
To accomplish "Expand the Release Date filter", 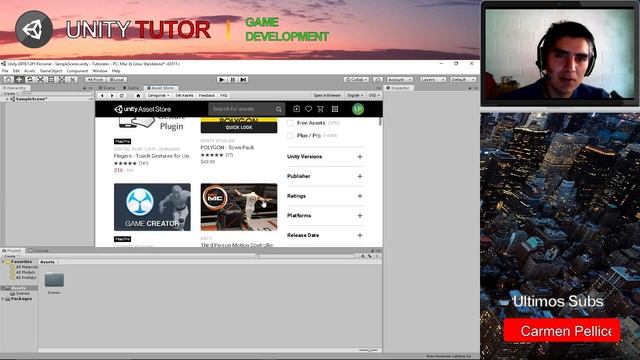I will (360, 235).
